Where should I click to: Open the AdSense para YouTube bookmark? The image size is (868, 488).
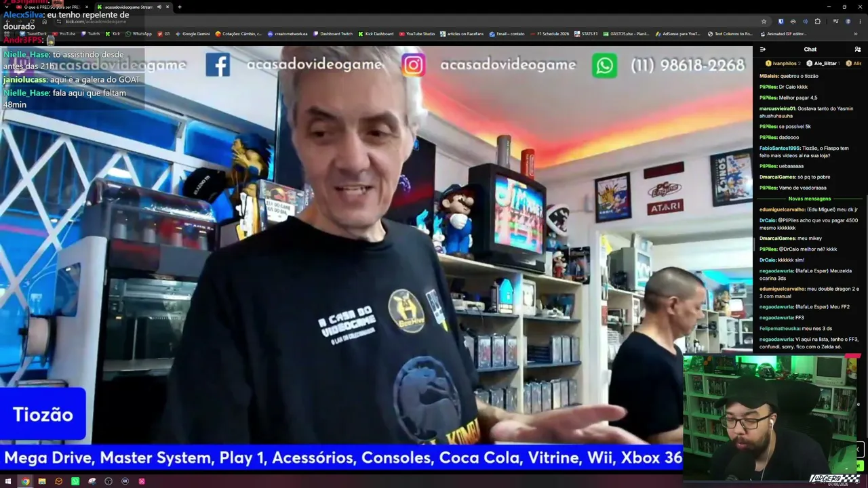(677, 33)
